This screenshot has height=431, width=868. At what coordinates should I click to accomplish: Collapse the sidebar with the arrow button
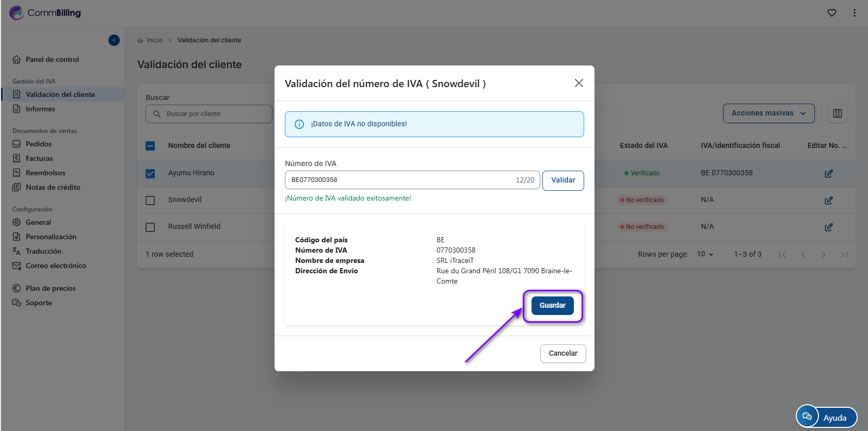pos(114,40)
